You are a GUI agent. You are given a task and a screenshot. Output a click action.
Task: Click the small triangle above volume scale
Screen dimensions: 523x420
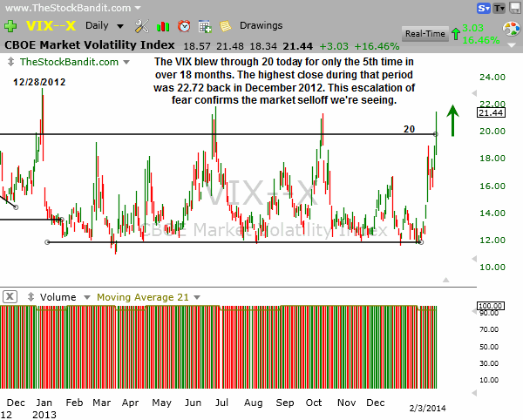pyautogui.click(x=446, y=280)
